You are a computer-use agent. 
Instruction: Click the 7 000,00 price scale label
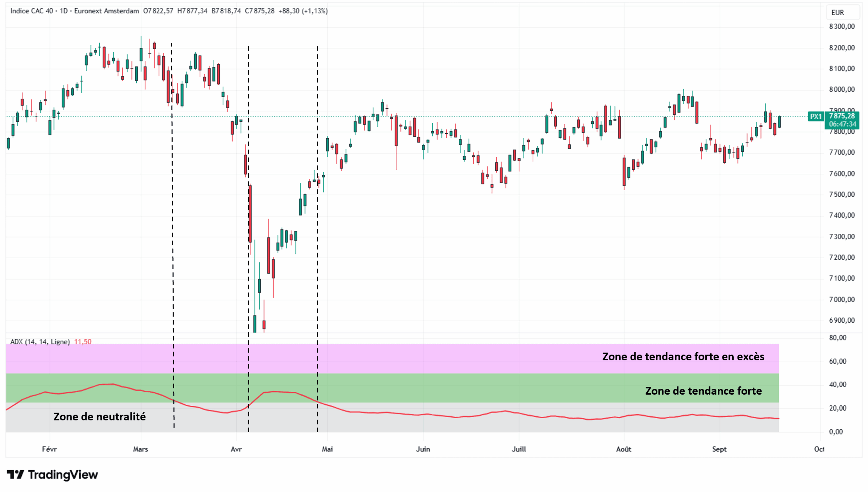tap(842, 299)
